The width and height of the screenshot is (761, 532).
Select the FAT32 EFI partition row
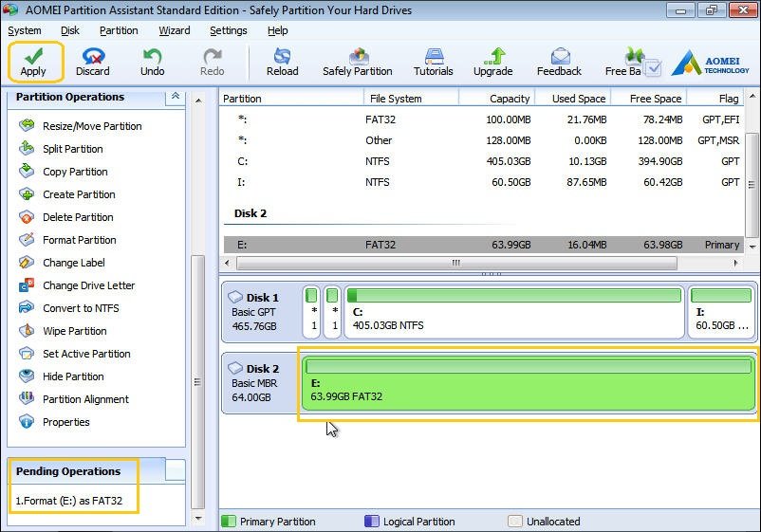click(x=483, y=119)
